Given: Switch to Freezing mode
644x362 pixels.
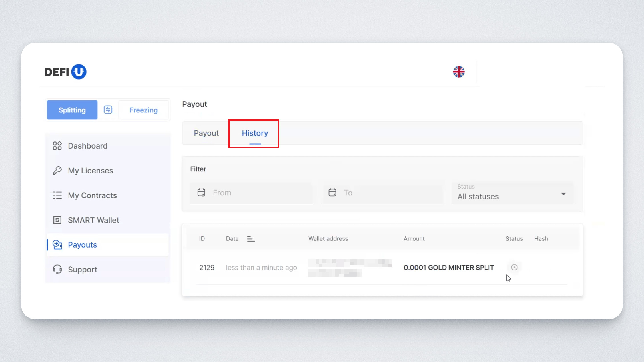Looking at the screenshot, I should click(x=143, y=110).
